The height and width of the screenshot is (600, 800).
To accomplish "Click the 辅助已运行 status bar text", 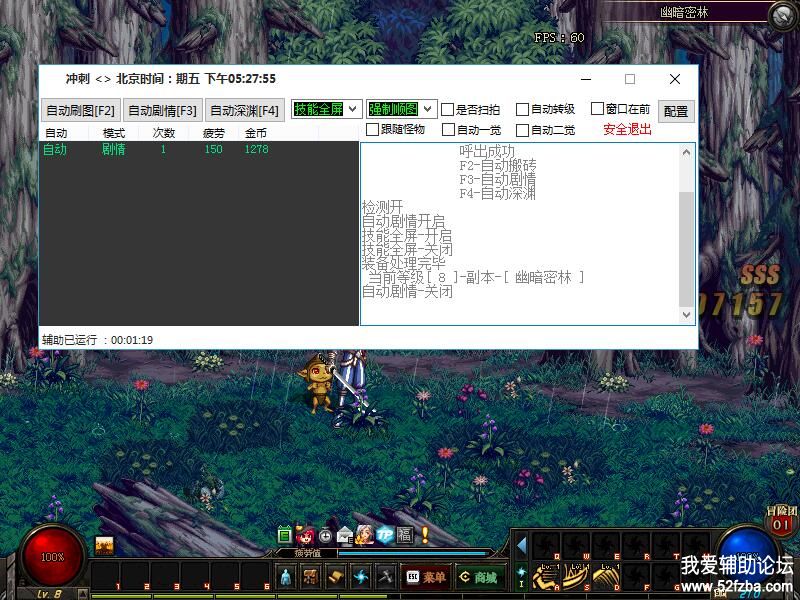I will pos(97,340).
